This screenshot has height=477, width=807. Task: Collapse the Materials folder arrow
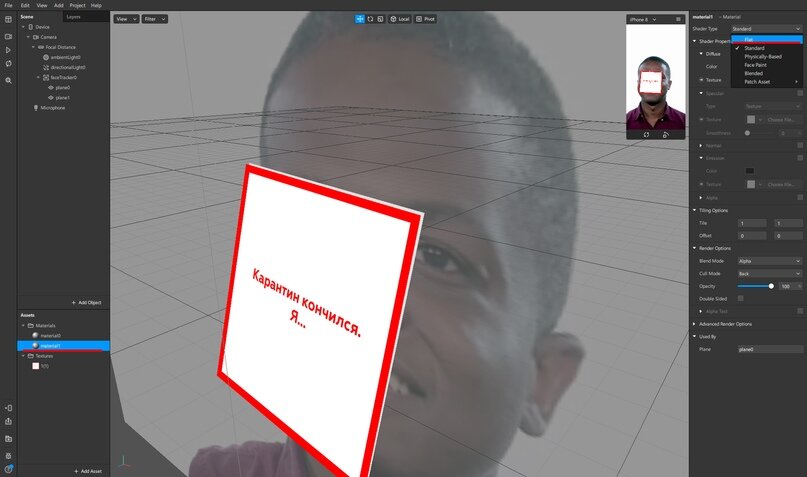(x=23, y=325)
